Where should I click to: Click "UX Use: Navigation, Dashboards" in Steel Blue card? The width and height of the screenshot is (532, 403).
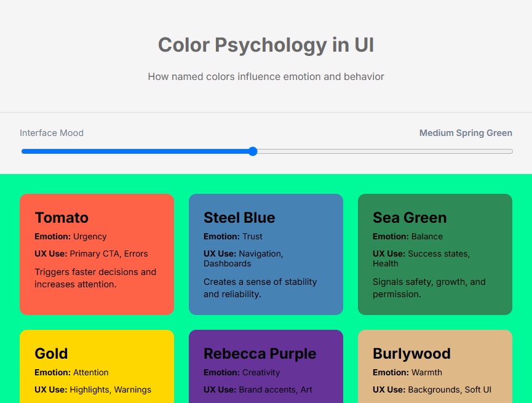click(x=244, y=258)
